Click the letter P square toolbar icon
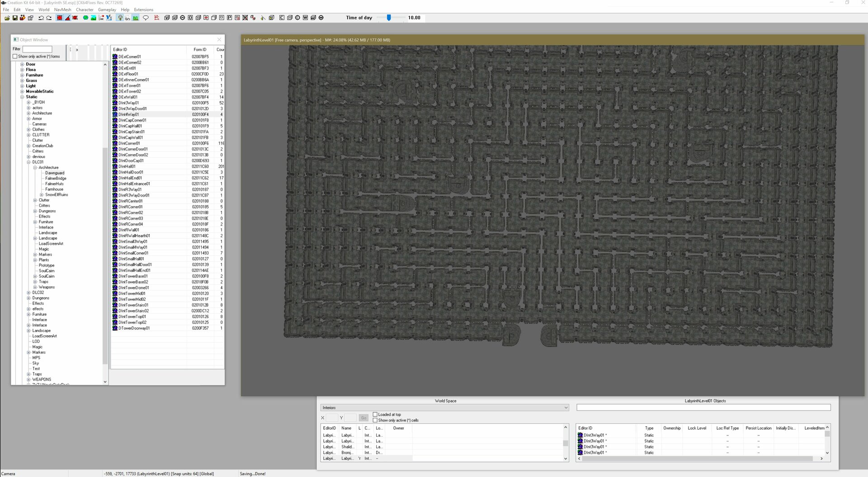The image size is (868, 477). [229, 18]
